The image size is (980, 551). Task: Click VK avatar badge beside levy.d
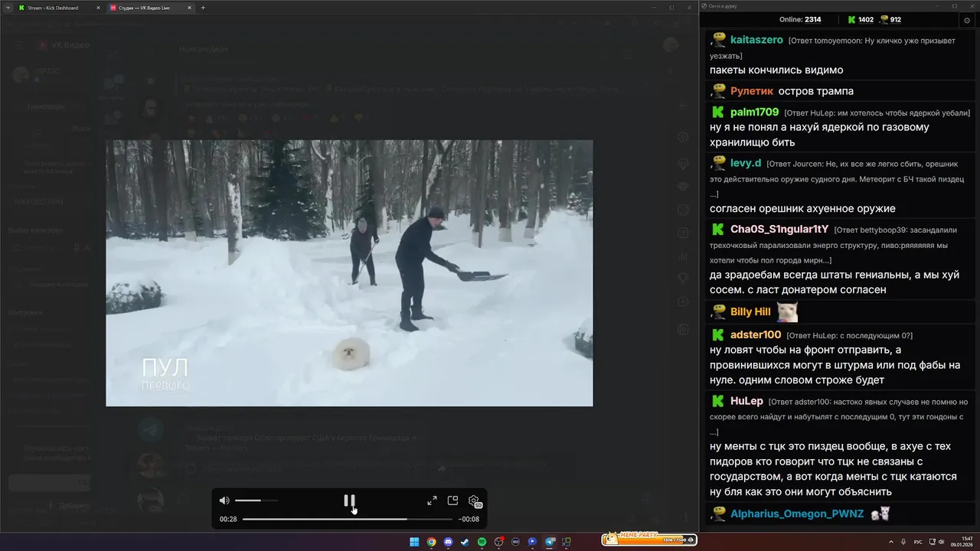coord(718,162)
